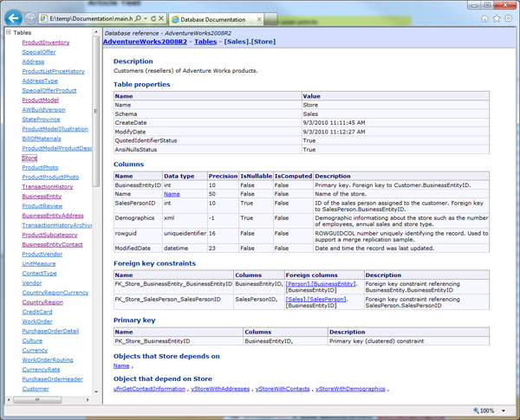Open the vStoreWithAddresses dependent object link
The width and height of the screenshot is (520, 420).
220,389
